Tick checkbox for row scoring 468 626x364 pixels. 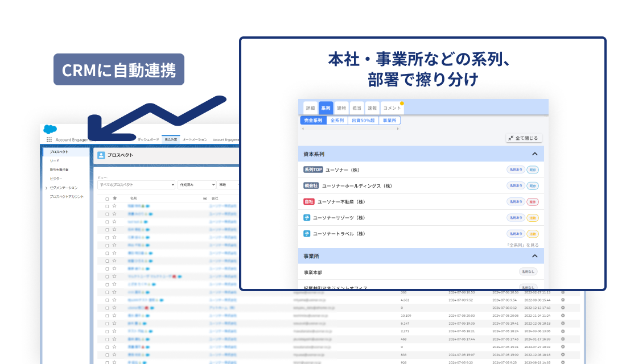[107, 339]
